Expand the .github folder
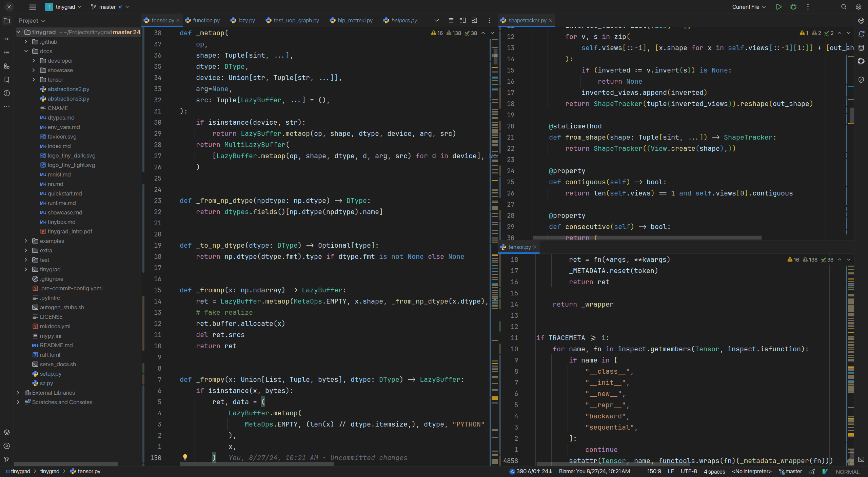The width and height of the screenshot is (868, 477). 26,42
